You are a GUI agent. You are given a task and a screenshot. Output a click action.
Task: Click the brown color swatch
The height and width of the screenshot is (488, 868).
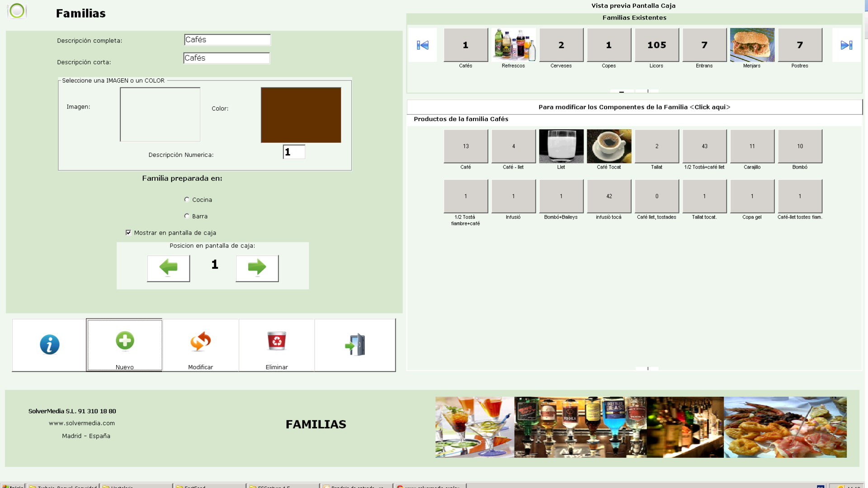pos(301,115)
